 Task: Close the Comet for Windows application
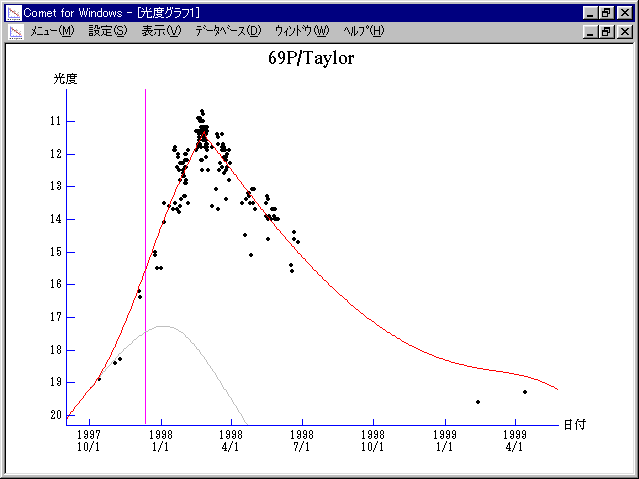tap(624, 12)
